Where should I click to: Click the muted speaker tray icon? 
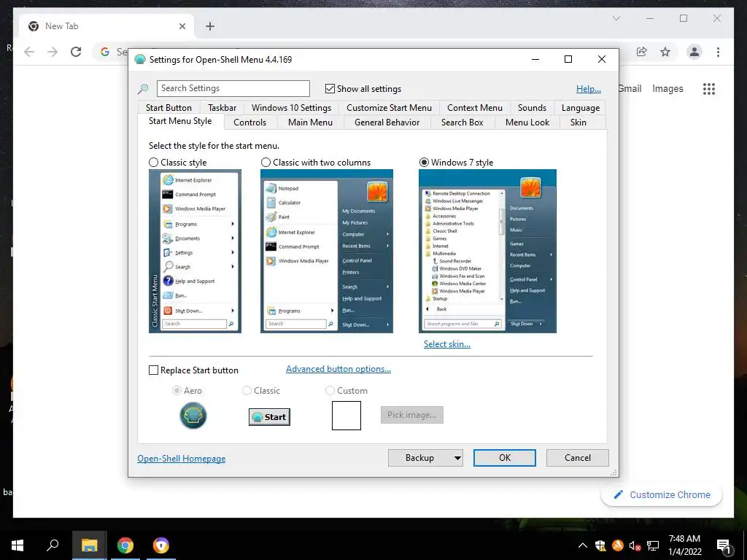pyautogui.click(x=635, y=545)
